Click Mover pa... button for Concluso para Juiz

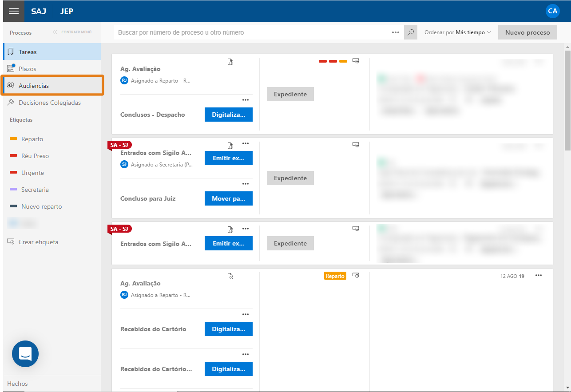pos(229,198)
